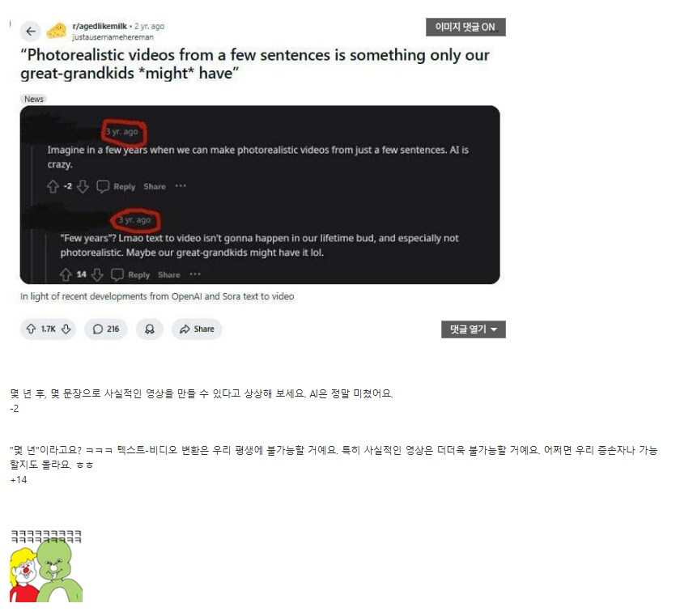Image resolution: width=693 pixels, height=616 pixels.
Task: Open the r/agedlikemilk subreddit link
Action: [100, 26]
